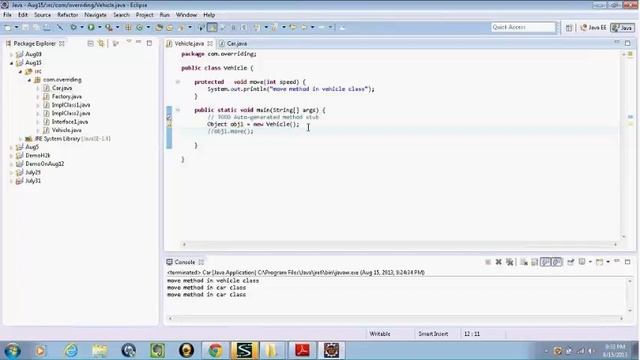
Task: Remove all terminated launches in Console
Action: 510,262
